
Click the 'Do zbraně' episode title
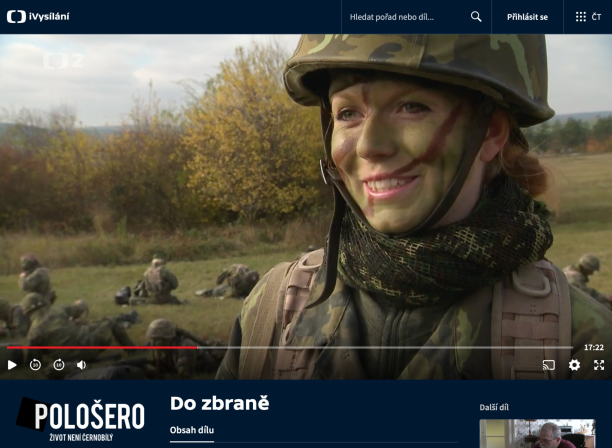[219, 404]
